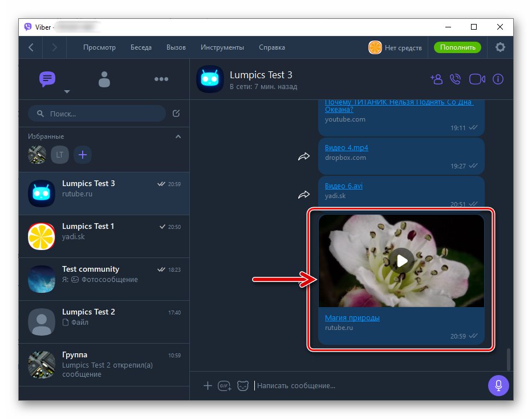Open the GIF picker
The width and height of the screenshot is (532, 419).
225,386
